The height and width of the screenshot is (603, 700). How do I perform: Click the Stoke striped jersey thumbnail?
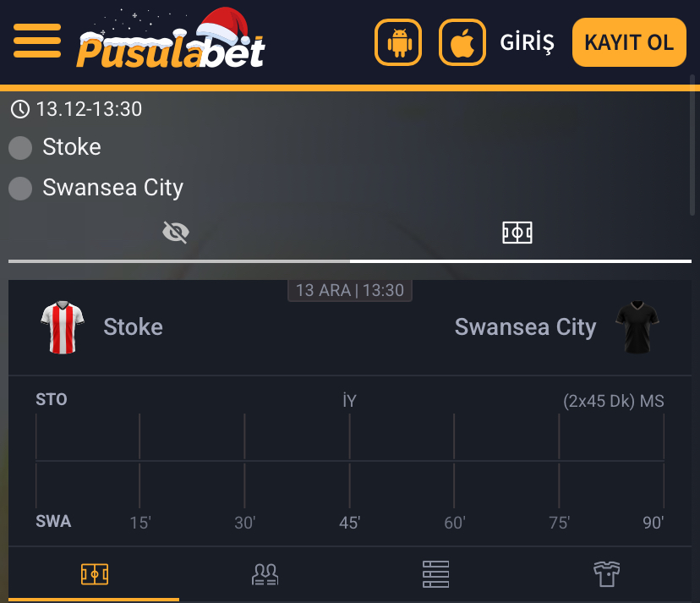pos(63,326)
